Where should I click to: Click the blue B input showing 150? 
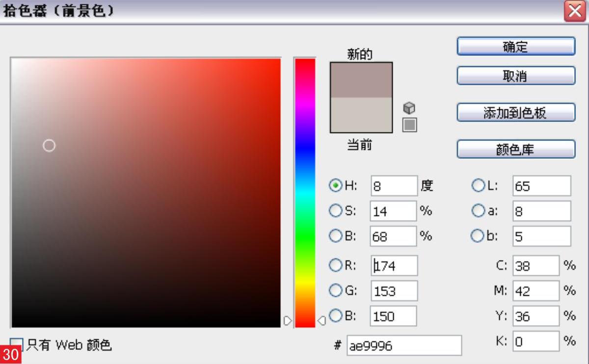pos(394,316)
